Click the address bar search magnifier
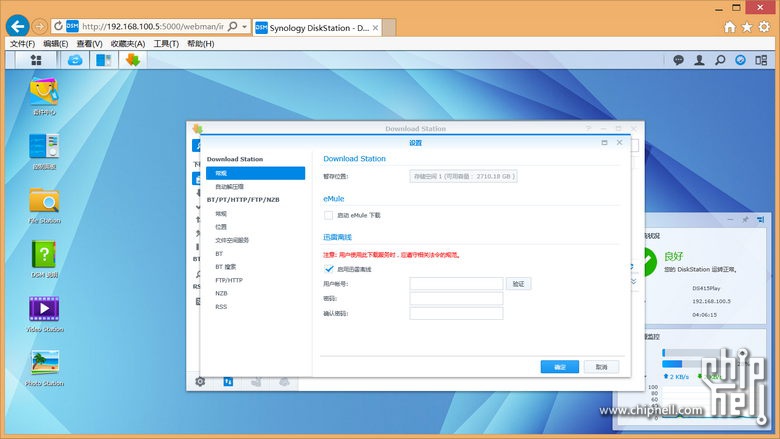 tap(232, 26)
